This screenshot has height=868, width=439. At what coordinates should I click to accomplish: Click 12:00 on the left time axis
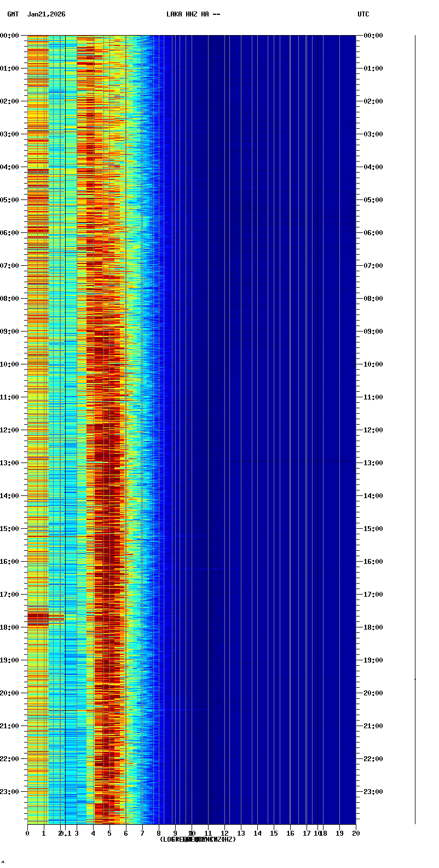pos(9,430)
